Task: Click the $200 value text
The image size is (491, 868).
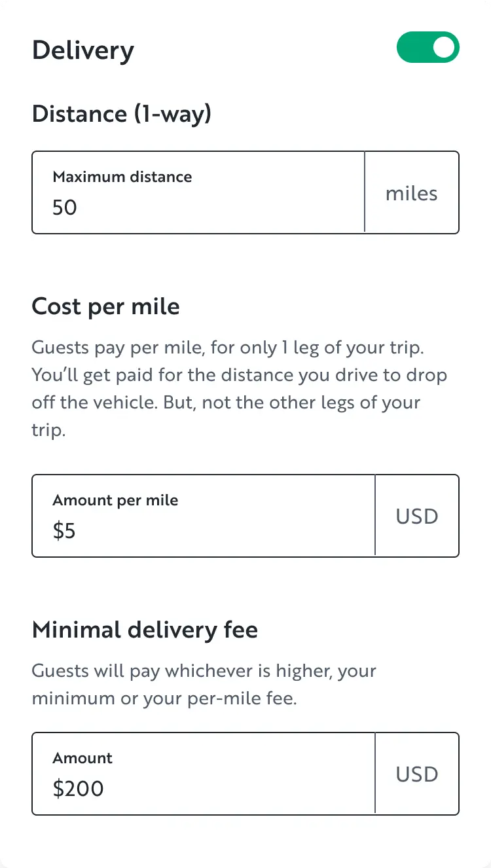Action: [x=79, y=789]
